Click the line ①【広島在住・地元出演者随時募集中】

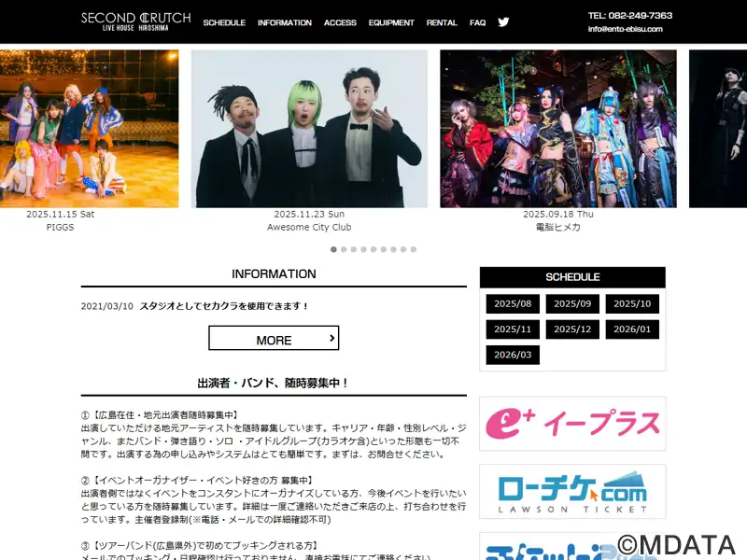[x=160, y=415]
